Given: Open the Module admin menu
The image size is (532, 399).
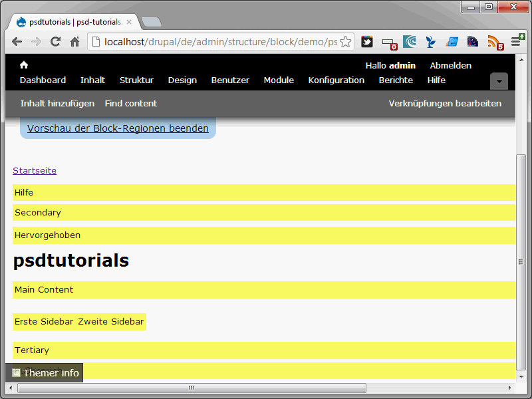Looking at the screenshot, I should (279, 80).
